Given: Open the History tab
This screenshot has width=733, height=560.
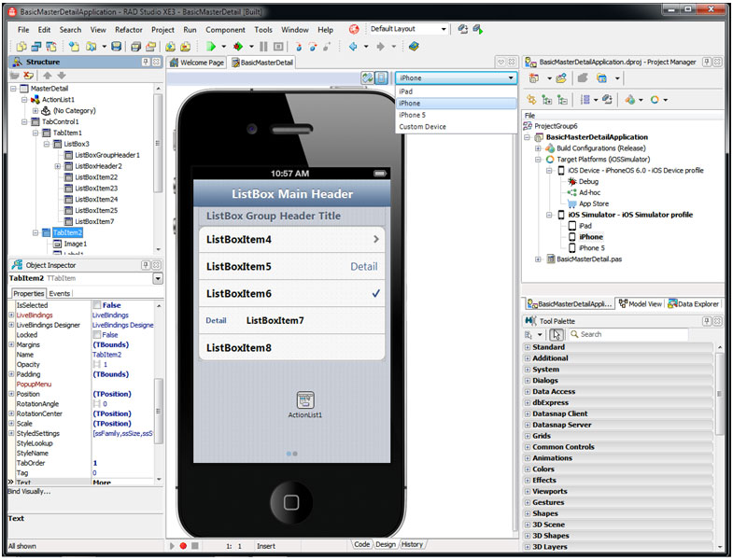Looking at the screenshot, I should [412, 544].
